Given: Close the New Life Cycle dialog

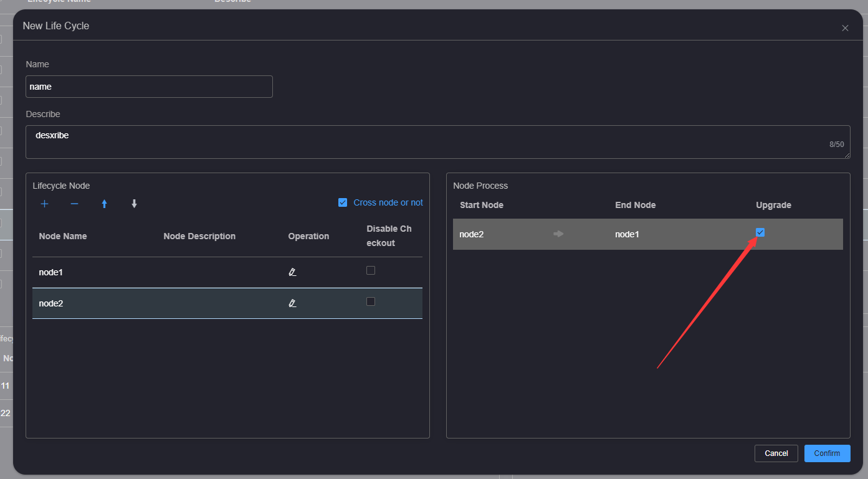Looking at the screenshot, I should 845,28.
